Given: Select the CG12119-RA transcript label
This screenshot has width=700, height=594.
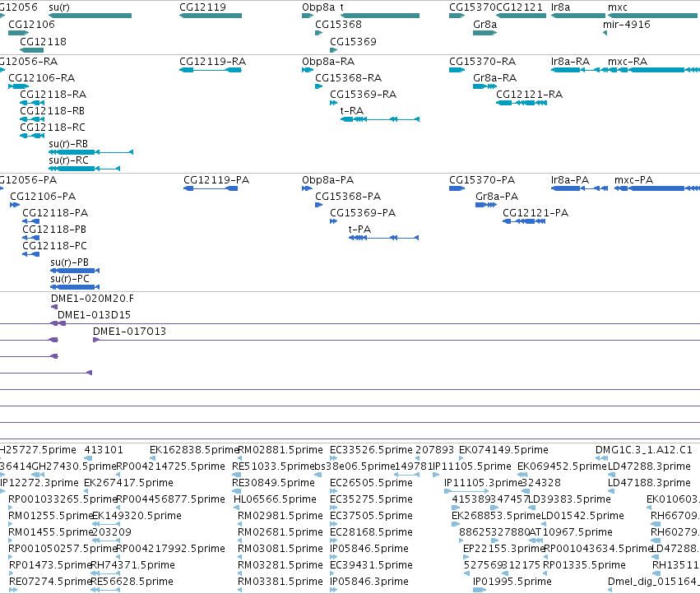Looking at the screenshot, I should click(212, 61).
